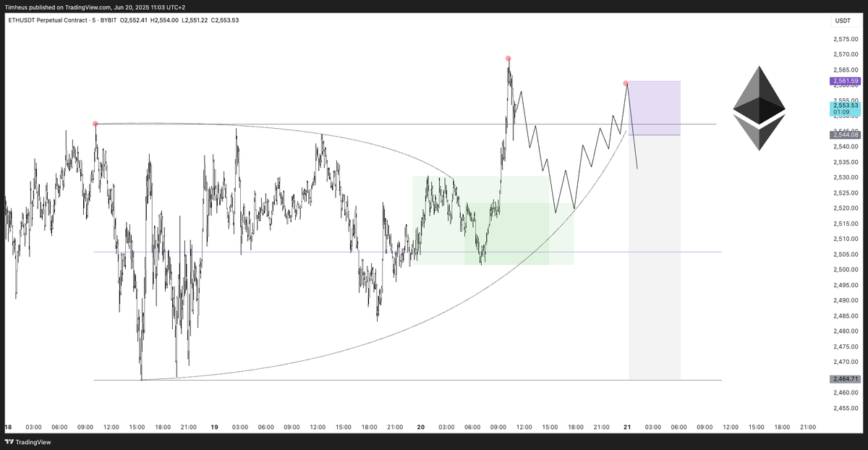Click the date label 18 on time axis
The image size is (868, 450).
pos(8,427)
